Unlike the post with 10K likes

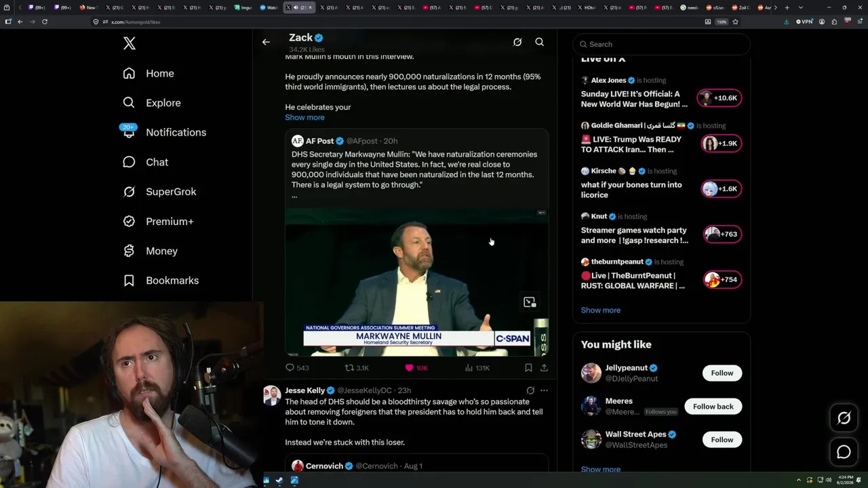(416, 368)
